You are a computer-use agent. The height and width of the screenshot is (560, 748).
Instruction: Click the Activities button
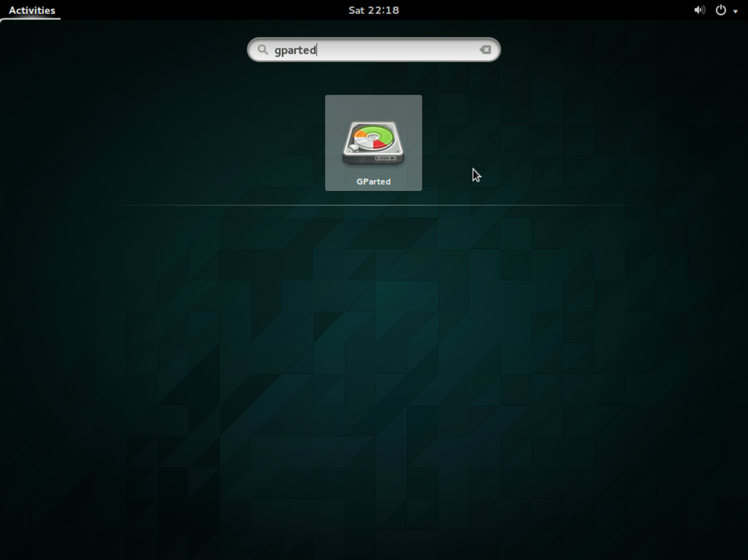(32, 10)
